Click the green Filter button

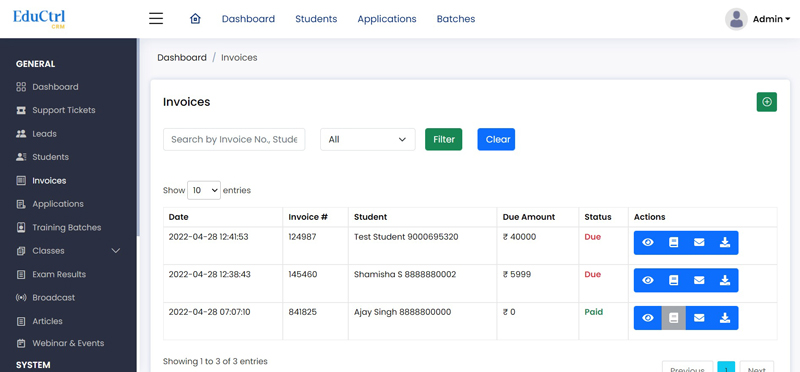tap(443, 139)
